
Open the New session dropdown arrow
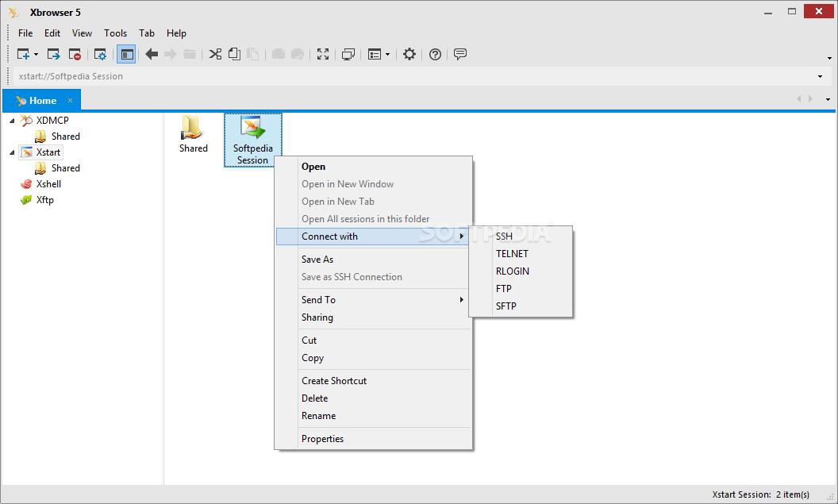point(36,55)
